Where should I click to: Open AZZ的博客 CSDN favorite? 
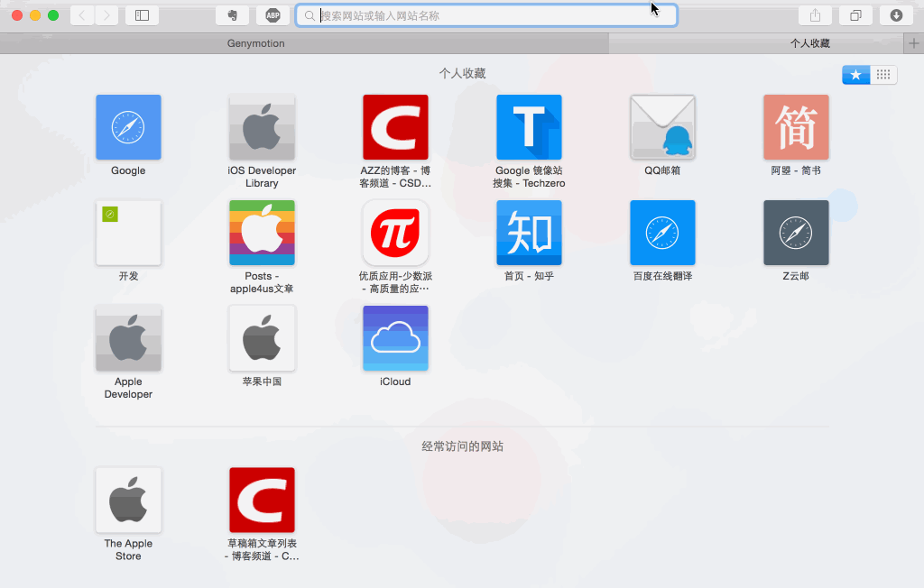(395, 127)
